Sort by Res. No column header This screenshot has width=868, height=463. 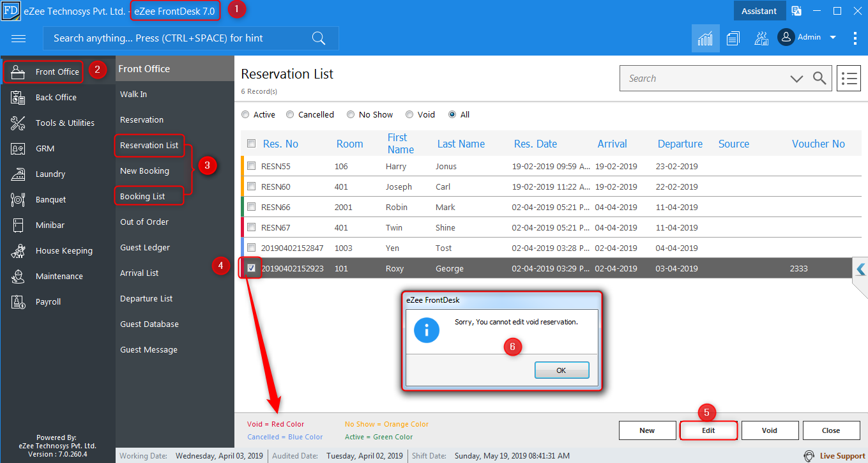pyautogui.click(x=280, y=144)
